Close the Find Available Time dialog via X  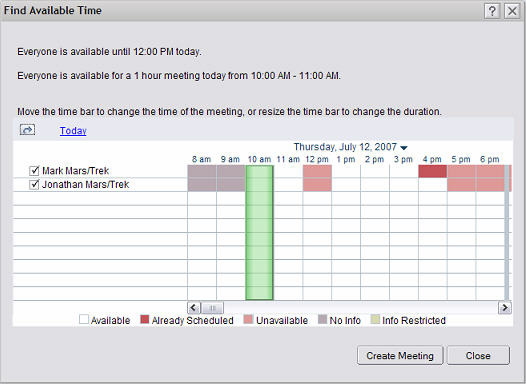(x=512, y=11)
